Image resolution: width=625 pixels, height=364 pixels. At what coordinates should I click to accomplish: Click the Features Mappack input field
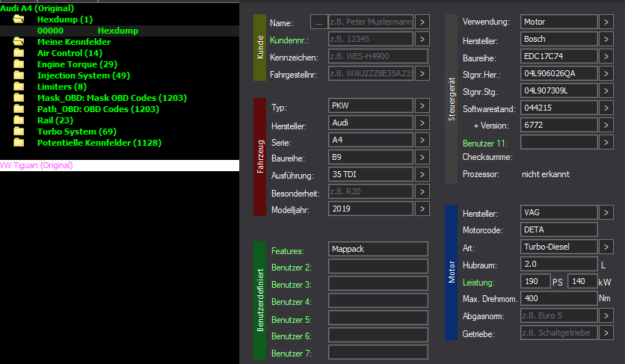coord(378,249)
